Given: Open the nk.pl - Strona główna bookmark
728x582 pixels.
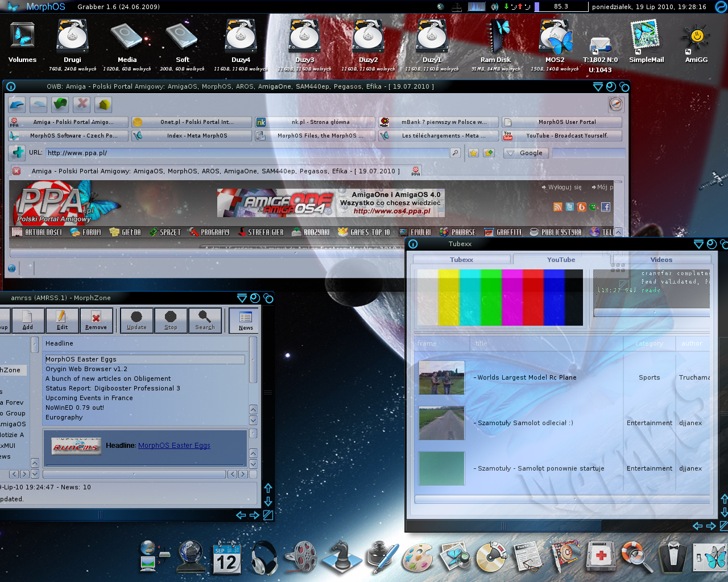Looking at the screenshot, I should point(315,122).
